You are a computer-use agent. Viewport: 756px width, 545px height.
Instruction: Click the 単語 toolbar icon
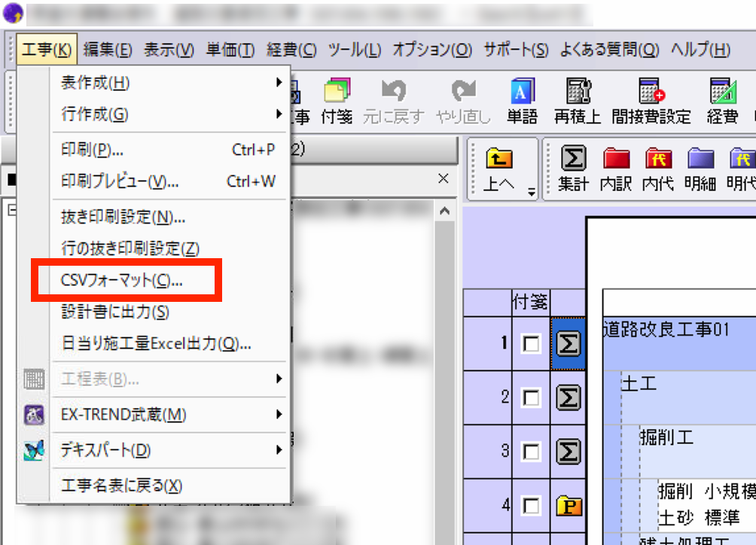(522, 101)
